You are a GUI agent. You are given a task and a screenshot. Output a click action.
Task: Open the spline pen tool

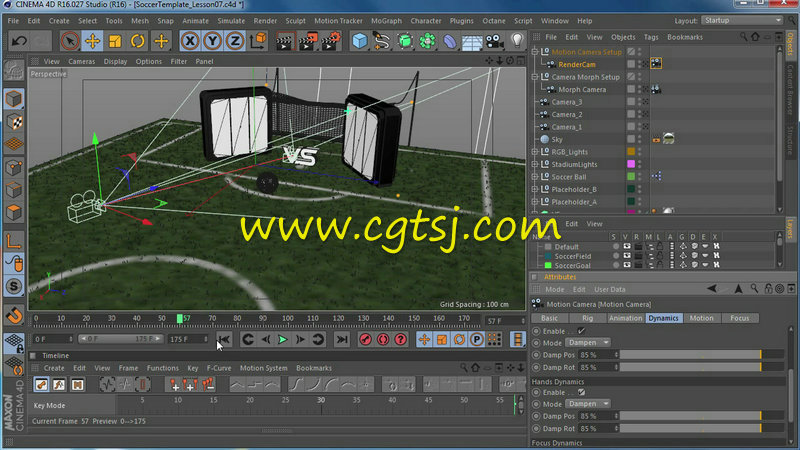[x=382, y=40]
